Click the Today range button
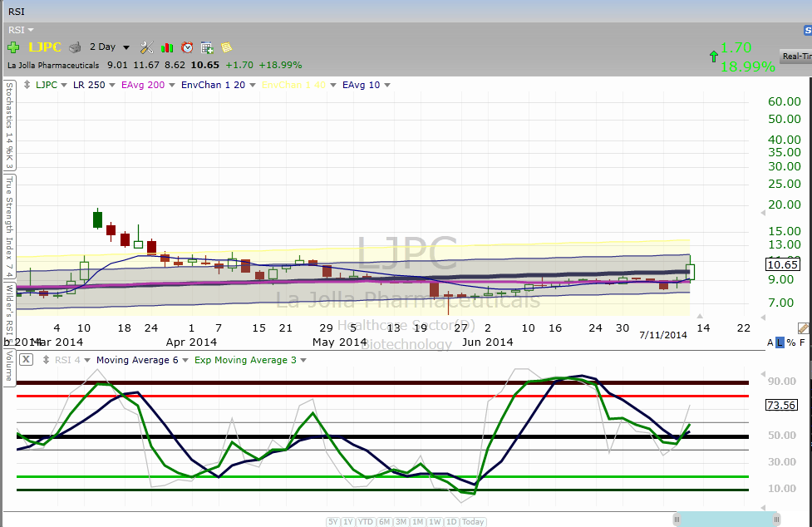The width and height of the screenshot is (812, 527). (x=473, y=522)
